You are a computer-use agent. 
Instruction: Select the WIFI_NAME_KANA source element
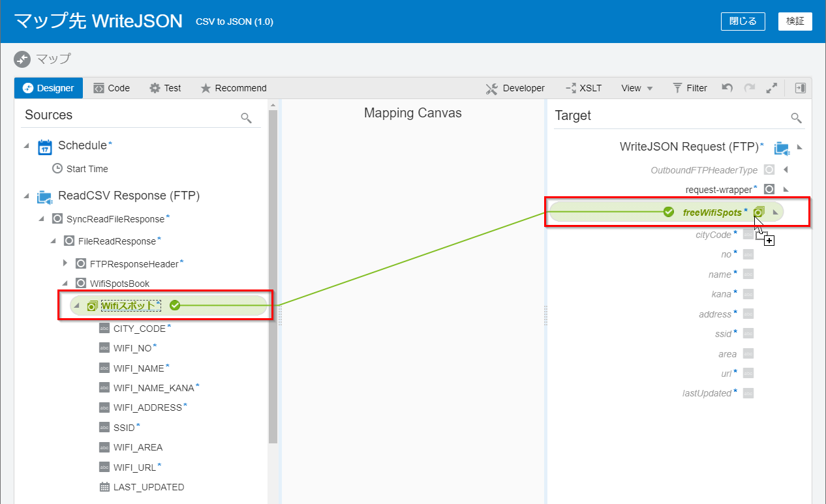point(153,388)
